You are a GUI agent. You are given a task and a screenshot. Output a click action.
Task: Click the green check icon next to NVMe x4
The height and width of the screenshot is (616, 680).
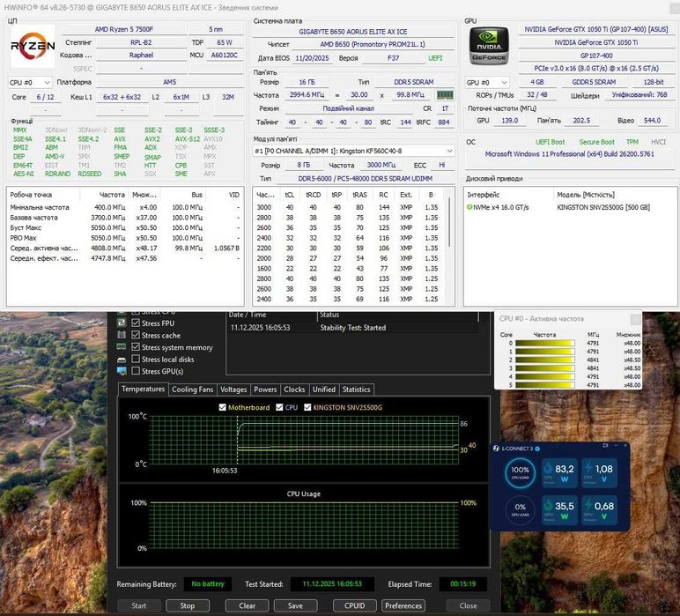point(469,207)
